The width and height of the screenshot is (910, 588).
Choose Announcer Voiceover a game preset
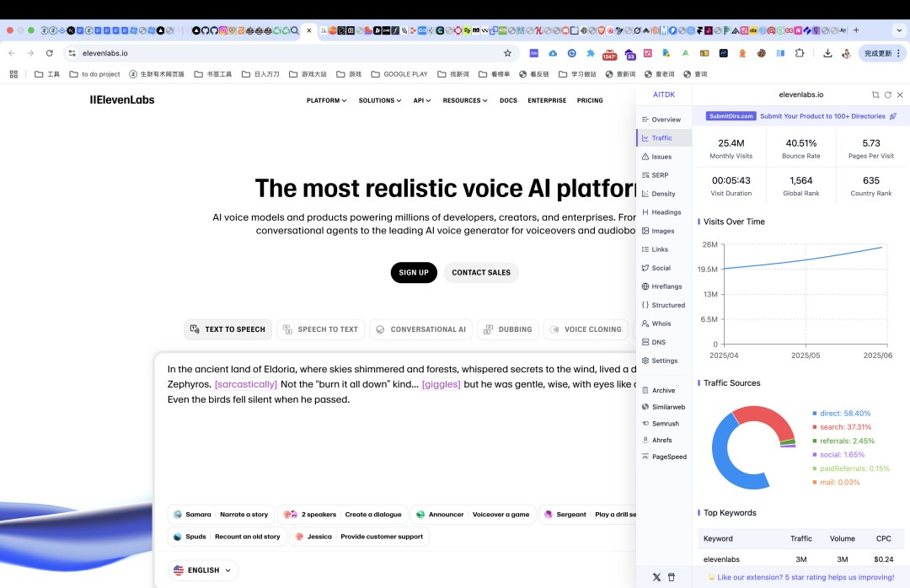tap(473, 515)
